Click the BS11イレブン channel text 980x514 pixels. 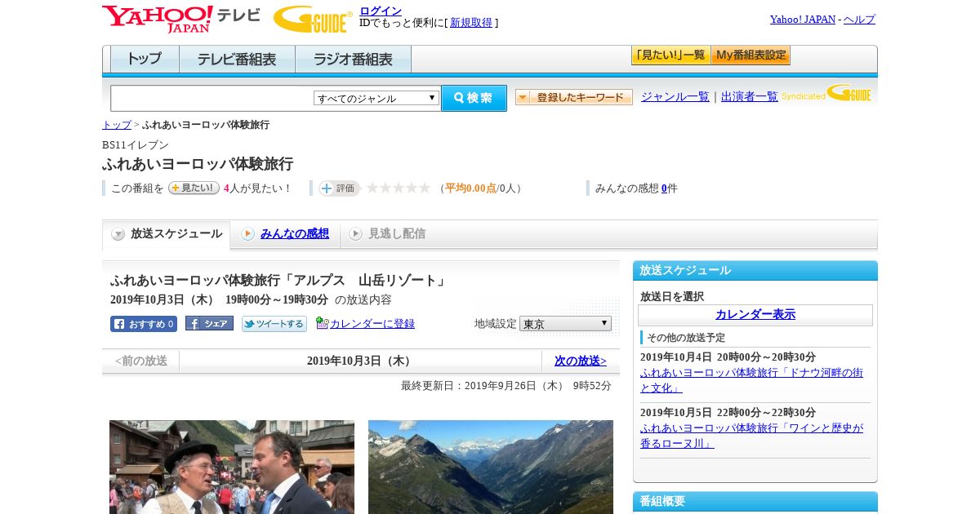(136, 145)
